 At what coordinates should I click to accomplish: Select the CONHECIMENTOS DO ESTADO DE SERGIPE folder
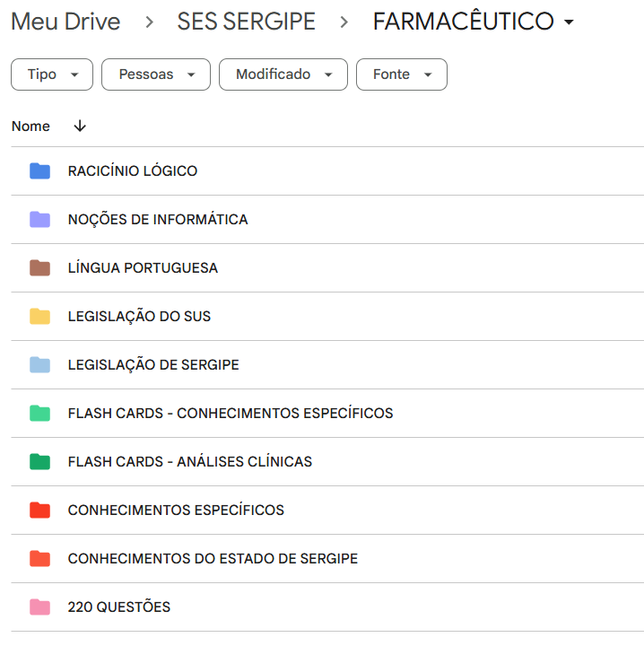click(213, 559)
